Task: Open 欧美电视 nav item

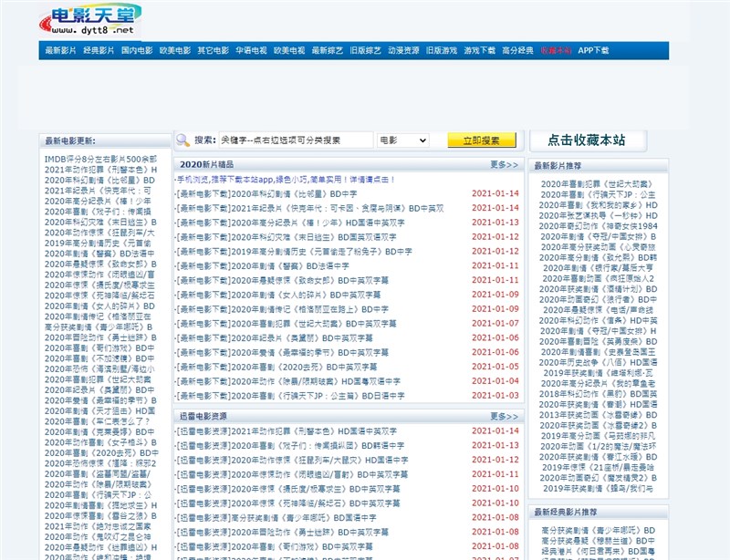Action: [289, 50]
